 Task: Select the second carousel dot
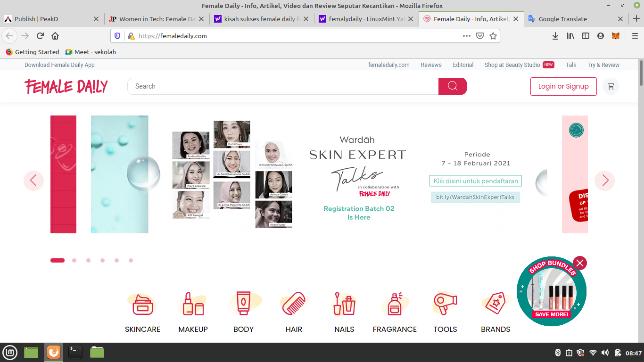pyautogui.click(x=74, y=260)
